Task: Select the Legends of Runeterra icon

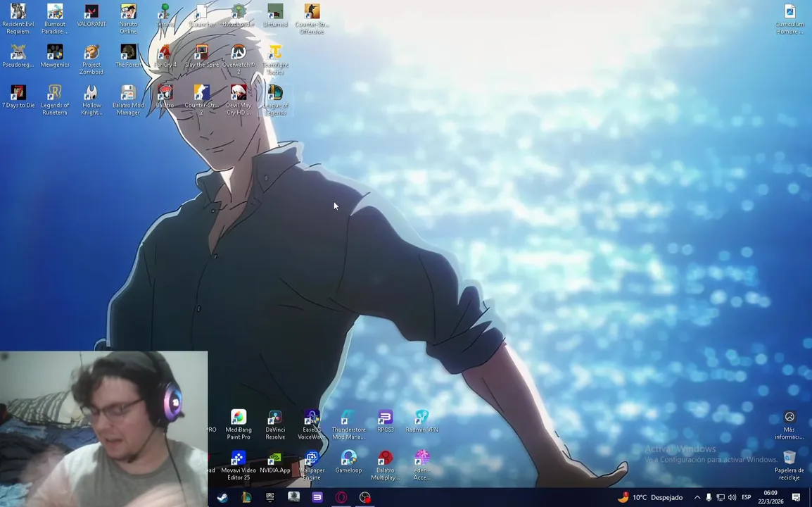Action: pyautogui.click(x=55, y=100)
